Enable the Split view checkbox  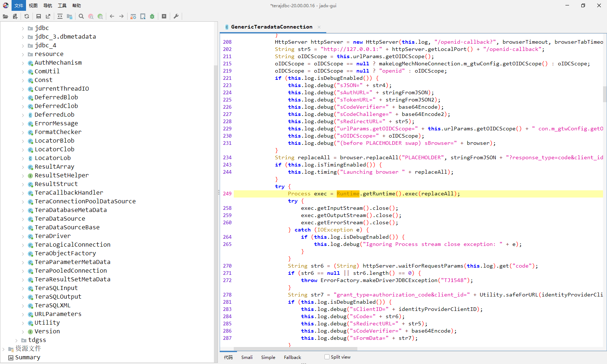327,357
